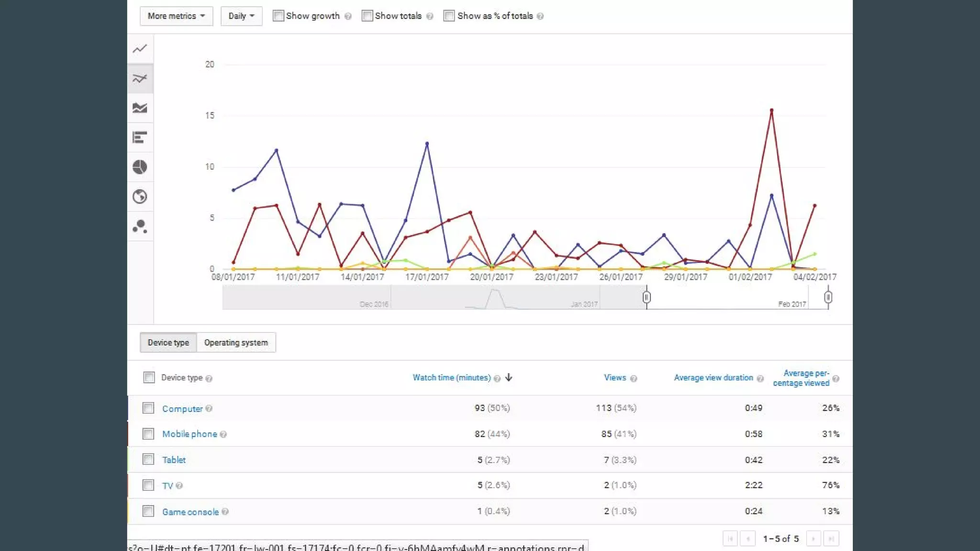
Task: Select the Computer row checkbox
Action: coord(148,408)
